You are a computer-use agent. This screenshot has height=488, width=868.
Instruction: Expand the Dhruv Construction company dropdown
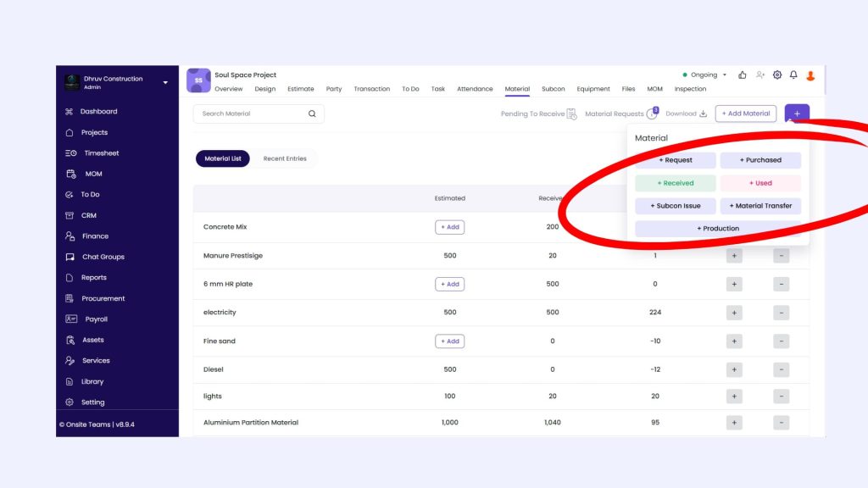pos(165,83)
